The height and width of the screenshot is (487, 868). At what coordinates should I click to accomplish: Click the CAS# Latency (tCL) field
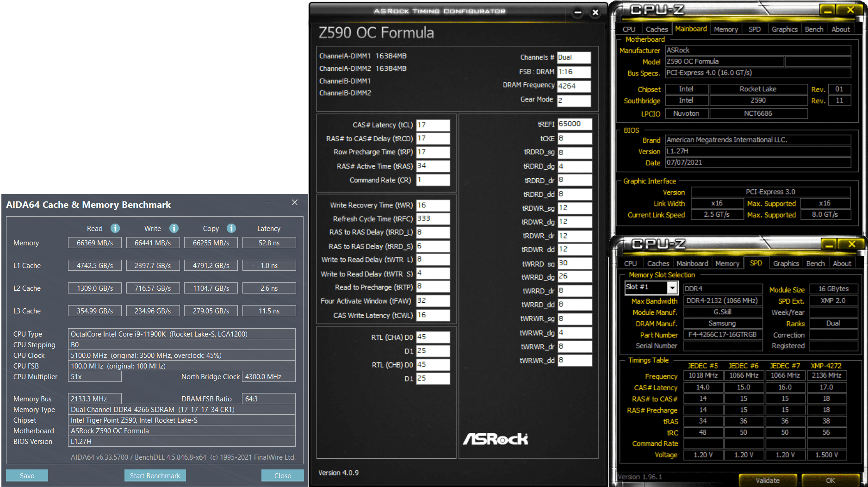coord(433,125)
